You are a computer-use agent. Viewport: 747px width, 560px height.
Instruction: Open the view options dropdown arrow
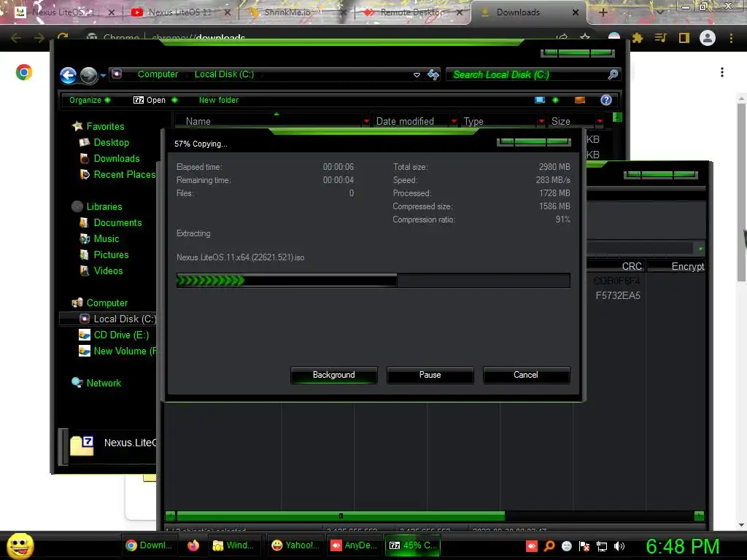pos(555,100)
